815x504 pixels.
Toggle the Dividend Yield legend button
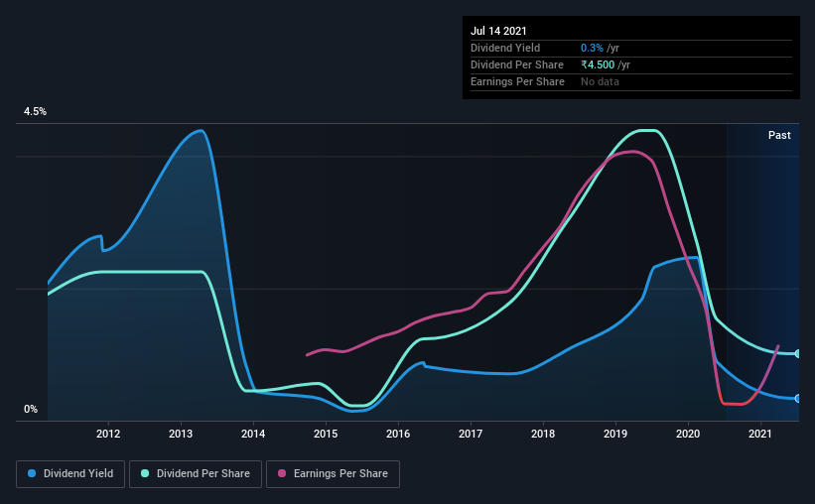coord(70,474)
